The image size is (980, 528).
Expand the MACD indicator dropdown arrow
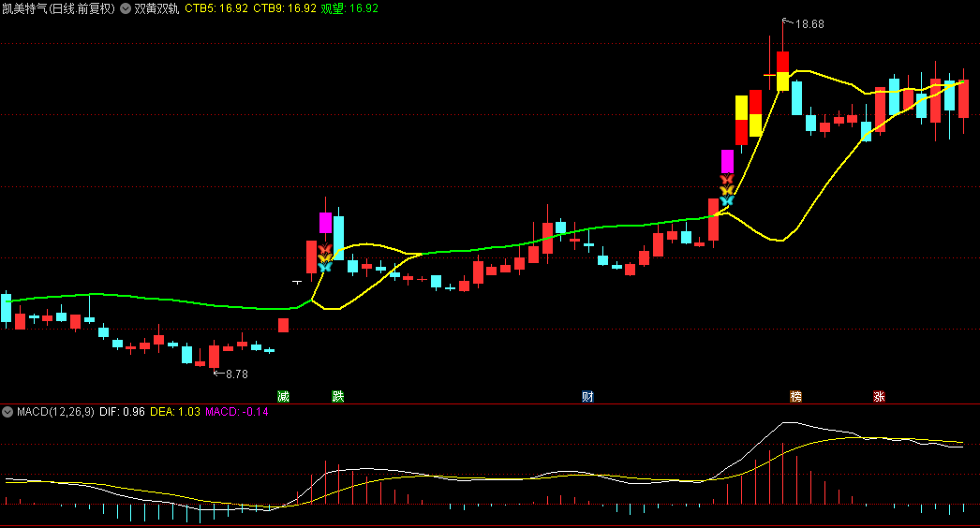tap(7, 412)
